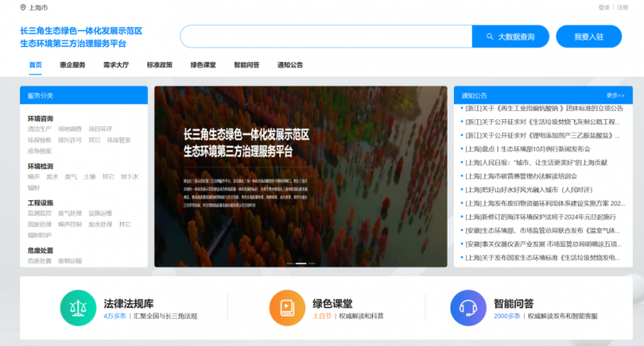644x346 pixels.
Task: Click the main banner carousel image
Action: tap(300, 176)
